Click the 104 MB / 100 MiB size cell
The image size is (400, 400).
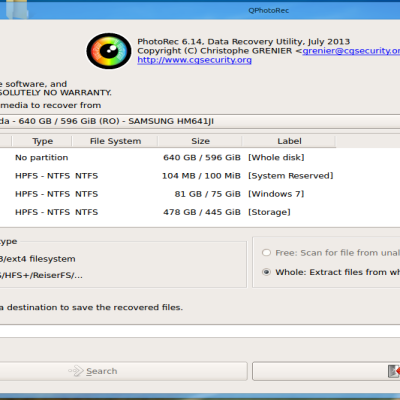(x=201, y=176)
